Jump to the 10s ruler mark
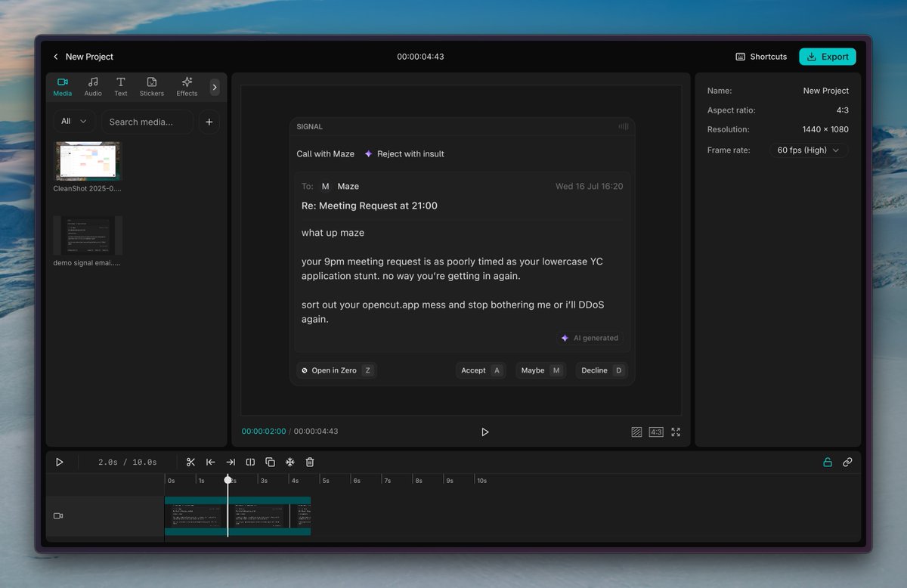 coord(481,481)
